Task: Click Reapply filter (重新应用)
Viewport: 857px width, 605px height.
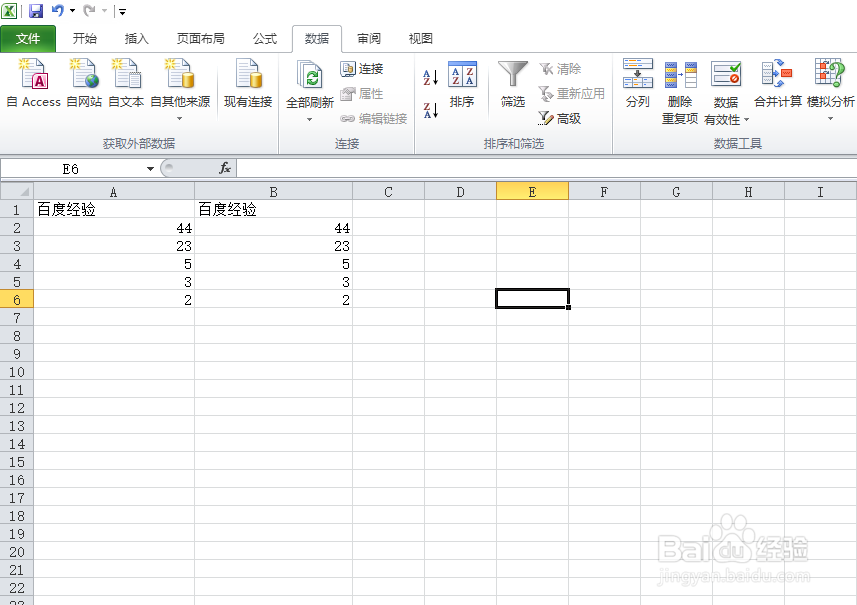Action: 572,94
